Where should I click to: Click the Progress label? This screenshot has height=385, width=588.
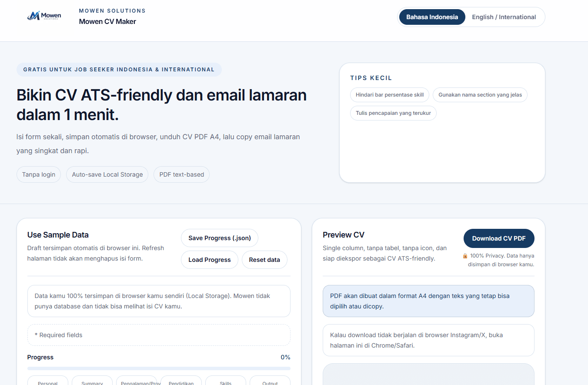pos(40,357)
